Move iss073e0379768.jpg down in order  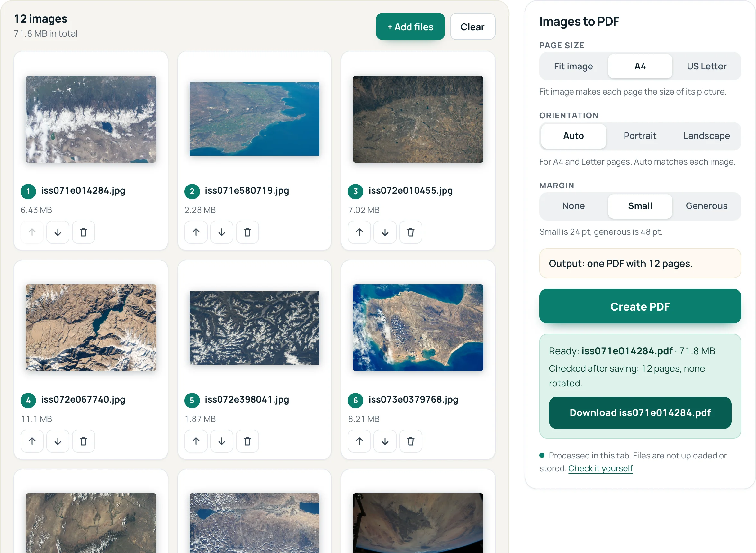point(385,441)
